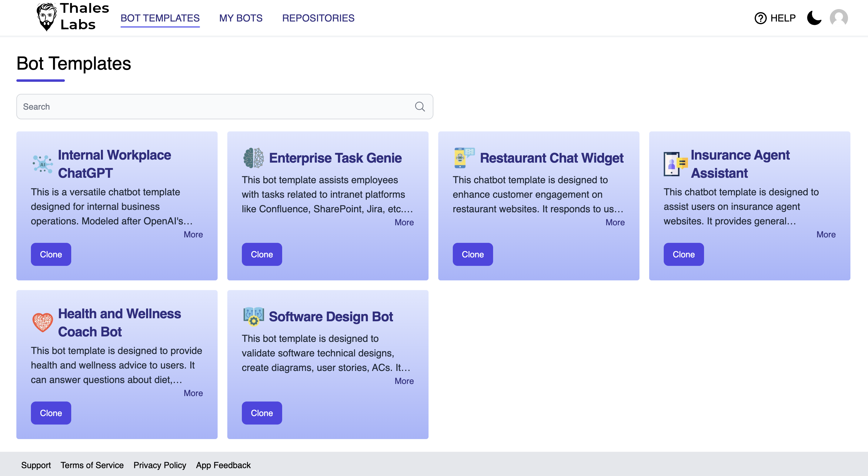
Task: Expand Restaurant Chat Widget description via More
Action: coord(615,223)
